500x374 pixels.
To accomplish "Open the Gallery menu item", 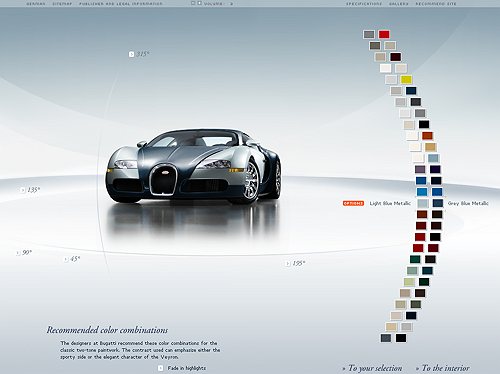I will coord(399,4).
